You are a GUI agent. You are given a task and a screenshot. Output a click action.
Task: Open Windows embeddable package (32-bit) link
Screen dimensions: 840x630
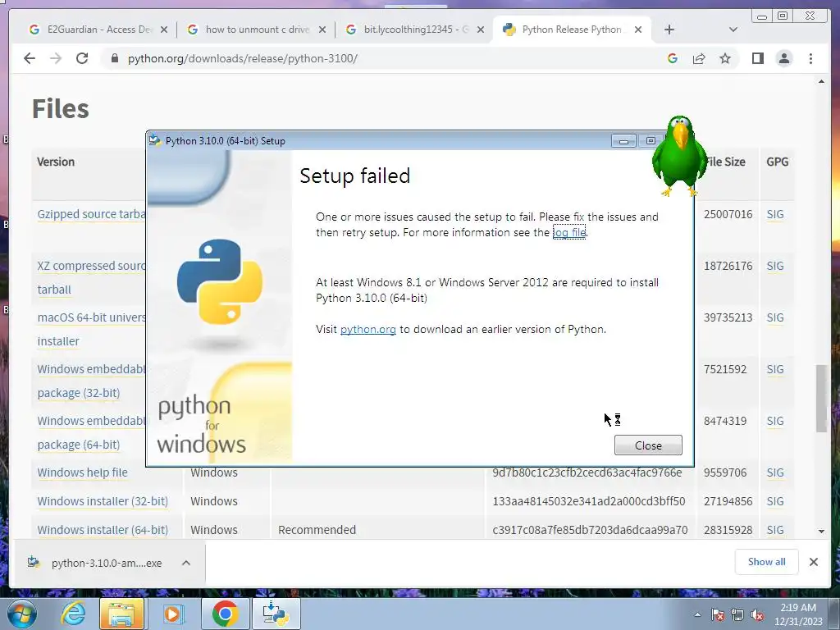(91, 381)
